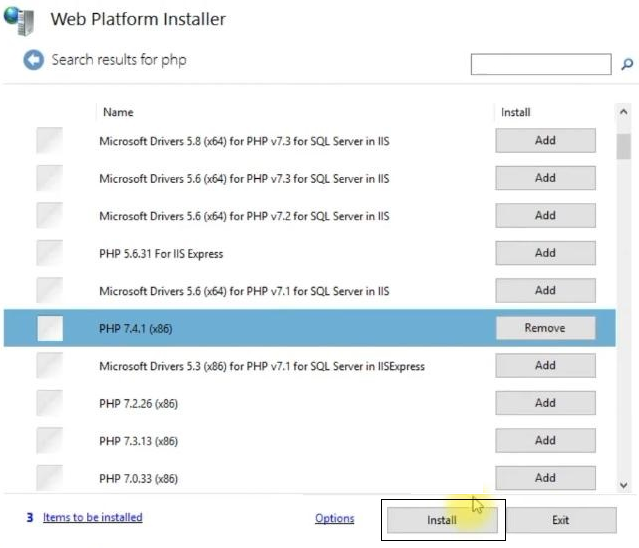This screenshot has height=548, width=639.
Task: Click icon of Drivers 5.3 (x86) IISExpress row
Action: (x=50, y=365)
